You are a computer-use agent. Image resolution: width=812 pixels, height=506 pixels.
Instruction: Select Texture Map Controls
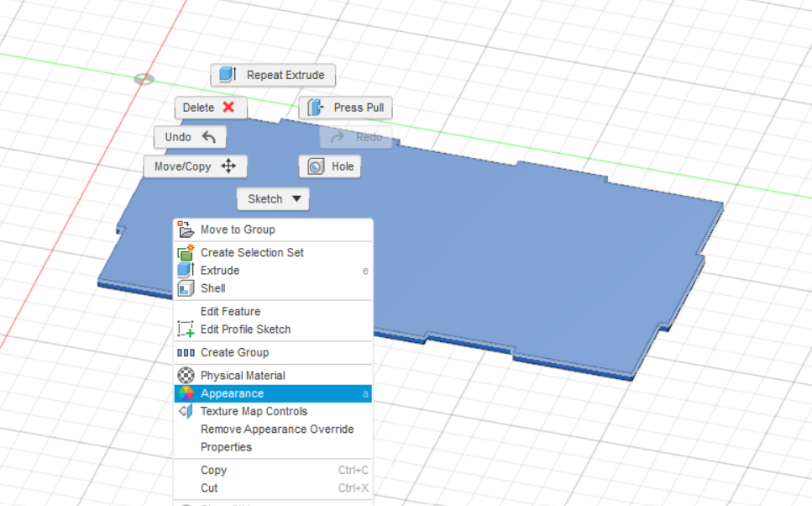point(273,411)
